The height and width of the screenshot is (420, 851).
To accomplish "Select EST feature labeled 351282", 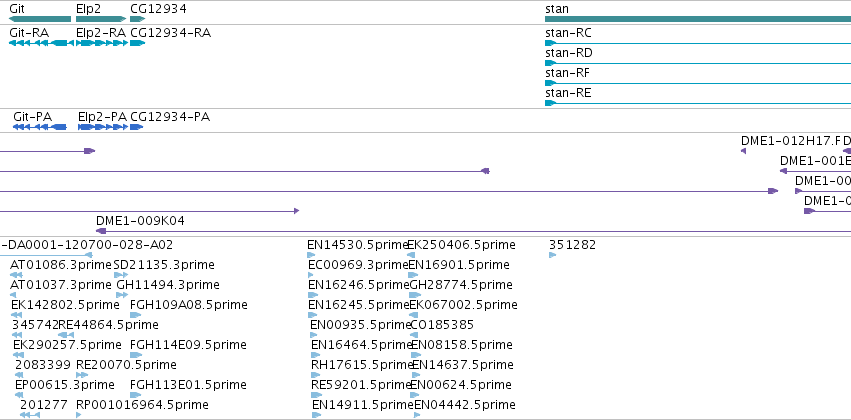I will 573,245.
